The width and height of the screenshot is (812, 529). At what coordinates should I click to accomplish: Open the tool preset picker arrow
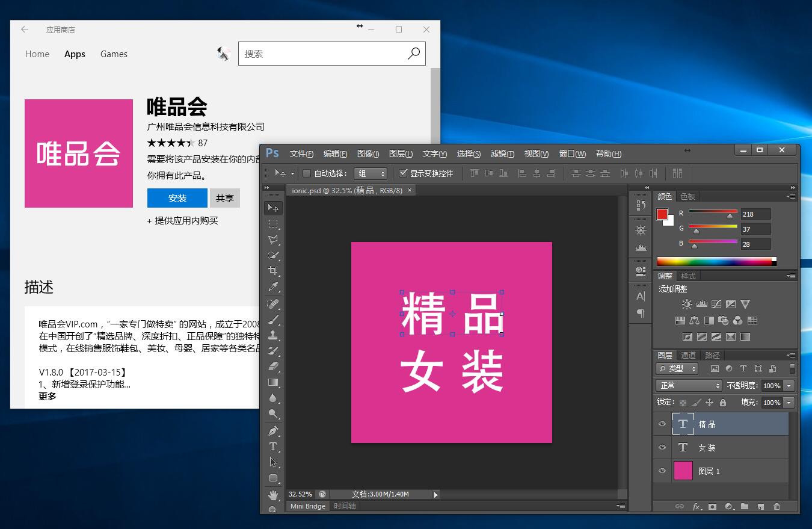click(292, 173)
